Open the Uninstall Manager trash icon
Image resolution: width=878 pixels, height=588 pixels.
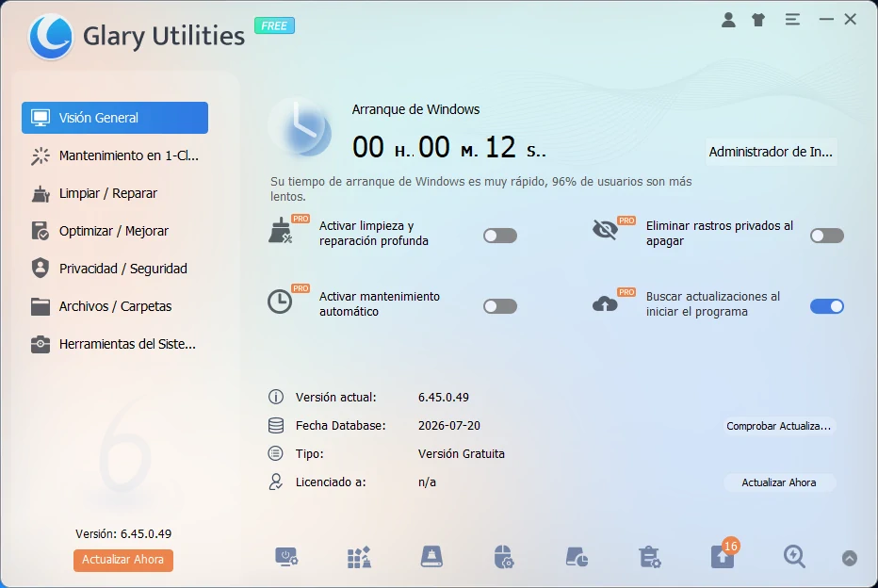pos(649,557)
